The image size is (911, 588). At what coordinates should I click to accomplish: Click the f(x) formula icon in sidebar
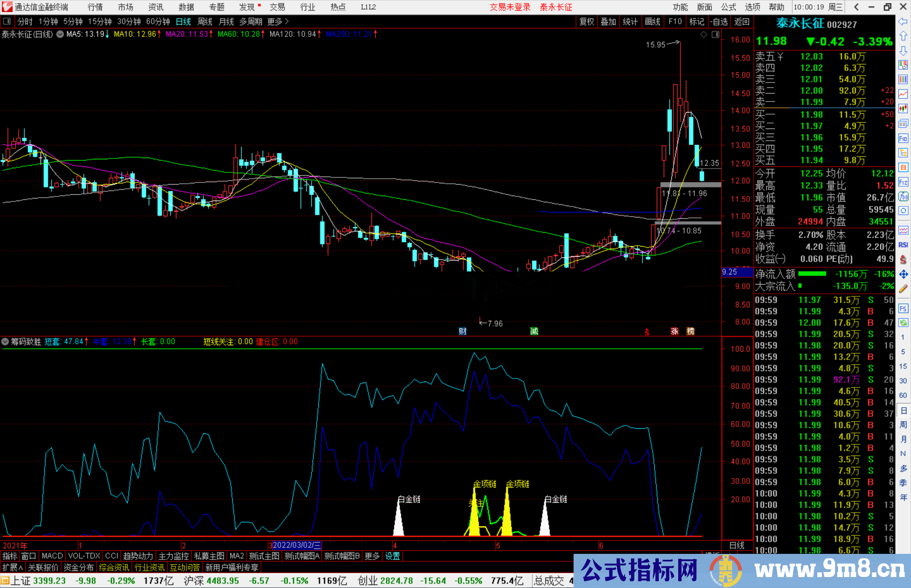[x=903, y=196]
